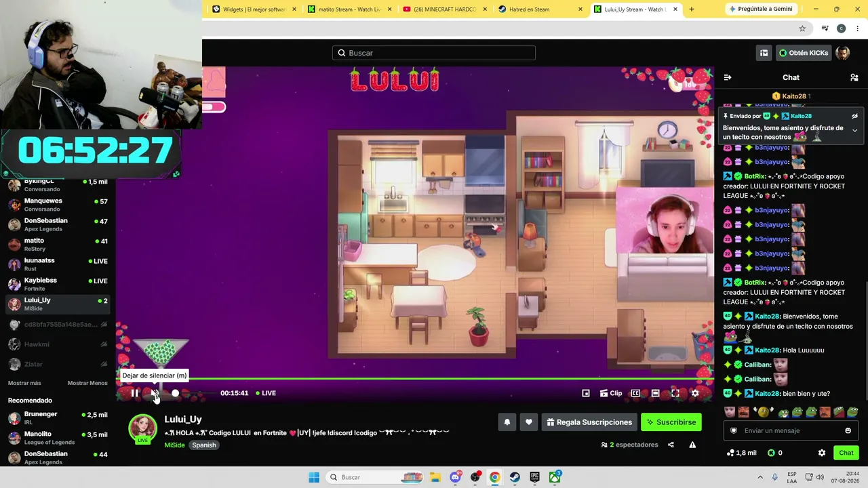This screenshot has height=488, width=868.
Task: Click Pregúntale a Gemini button
Action: (x=760, y=9)
